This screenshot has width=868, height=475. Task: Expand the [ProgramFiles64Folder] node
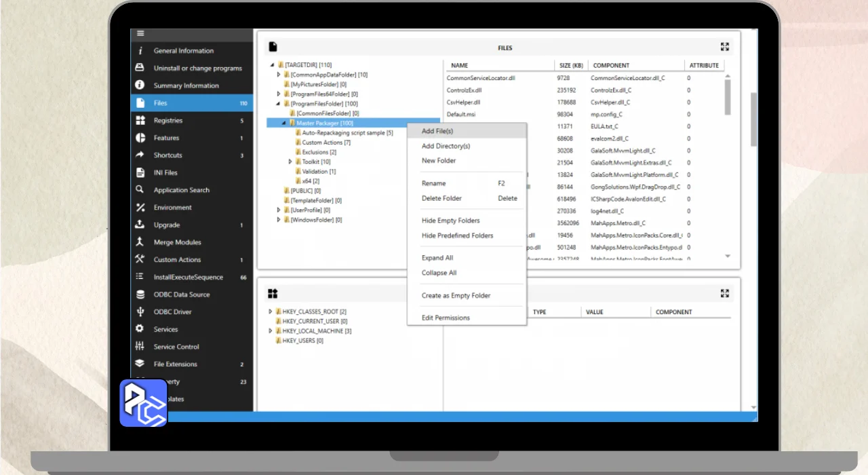(x=279, y=94)
